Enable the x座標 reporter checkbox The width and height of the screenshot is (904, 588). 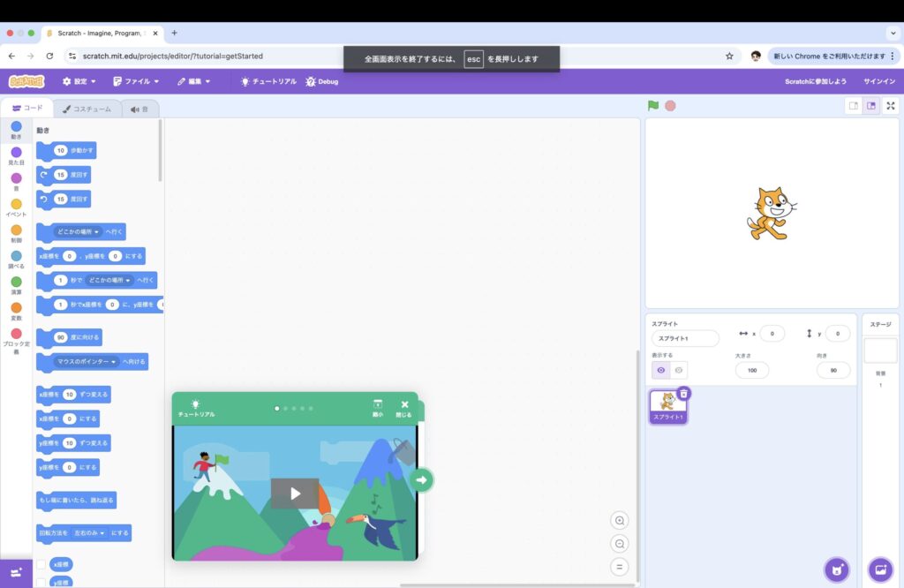coord(41,564)
